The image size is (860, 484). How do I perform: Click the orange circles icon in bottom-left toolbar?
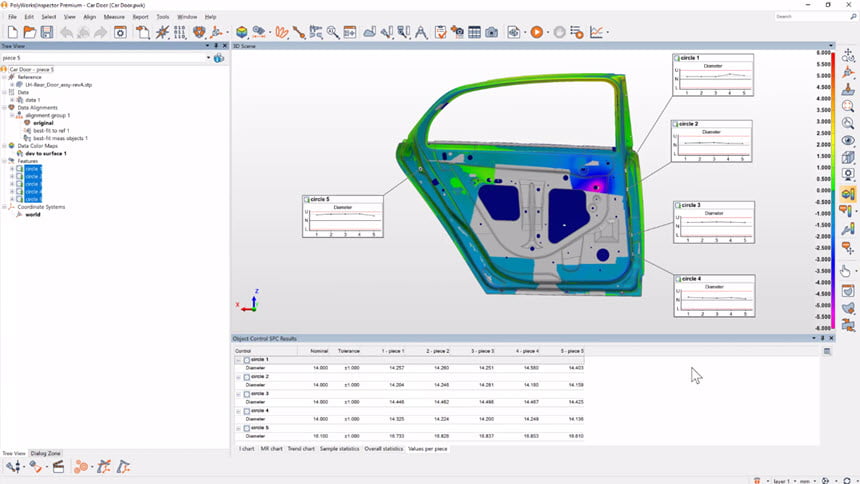81,467
